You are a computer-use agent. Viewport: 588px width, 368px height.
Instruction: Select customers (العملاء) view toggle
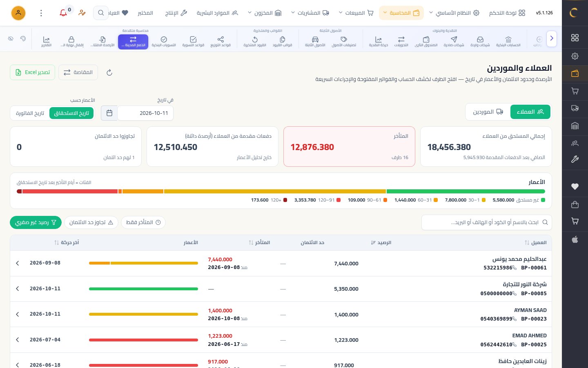tap(530, 112)
